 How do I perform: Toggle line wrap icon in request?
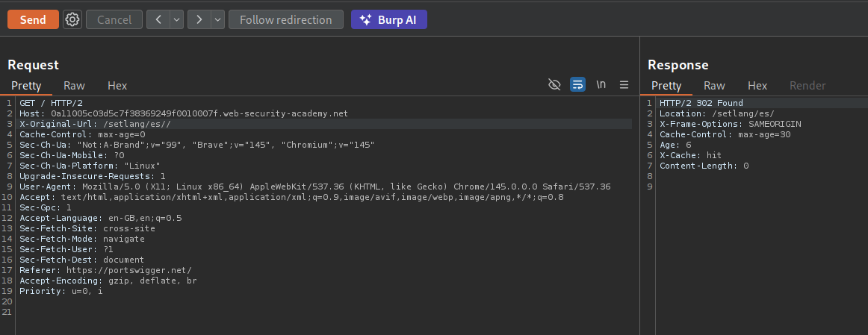[577, 85]
